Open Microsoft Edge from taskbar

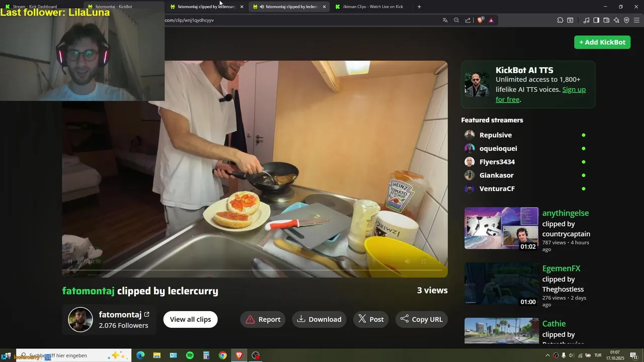(x=140, y=355)
